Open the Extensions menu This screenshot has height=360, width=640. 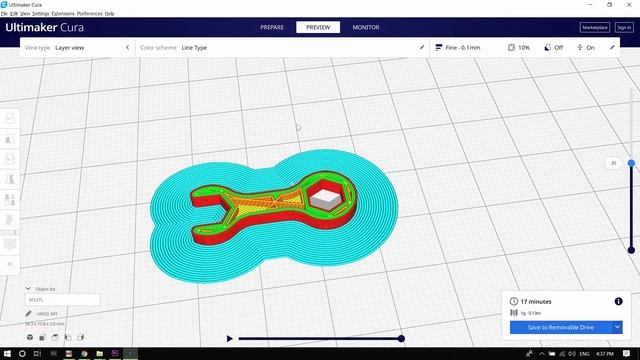pos(63,13)
